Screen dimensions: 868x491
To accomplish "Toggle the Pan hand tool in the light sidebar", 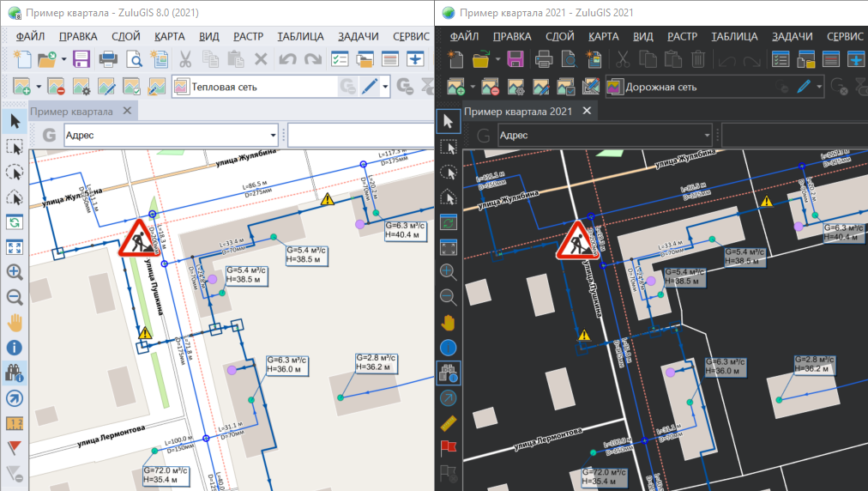I will [x=15, y=322].
